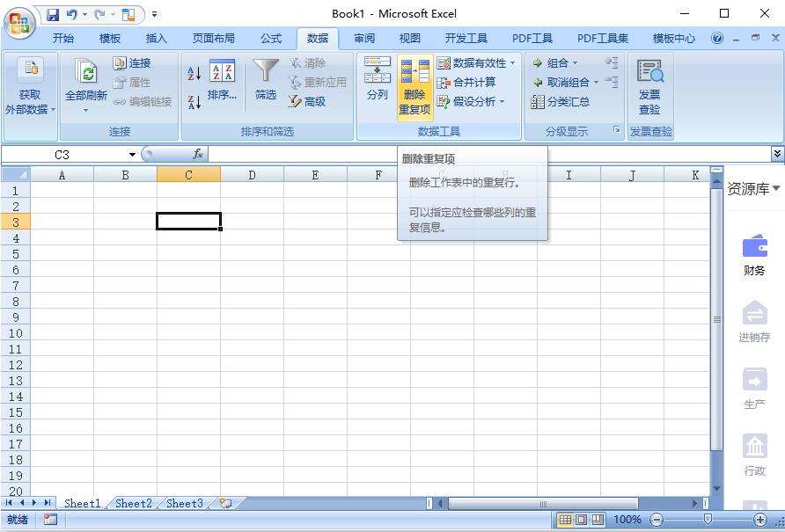
Task: Switch to Page Layout view
Action: point(581,520)
